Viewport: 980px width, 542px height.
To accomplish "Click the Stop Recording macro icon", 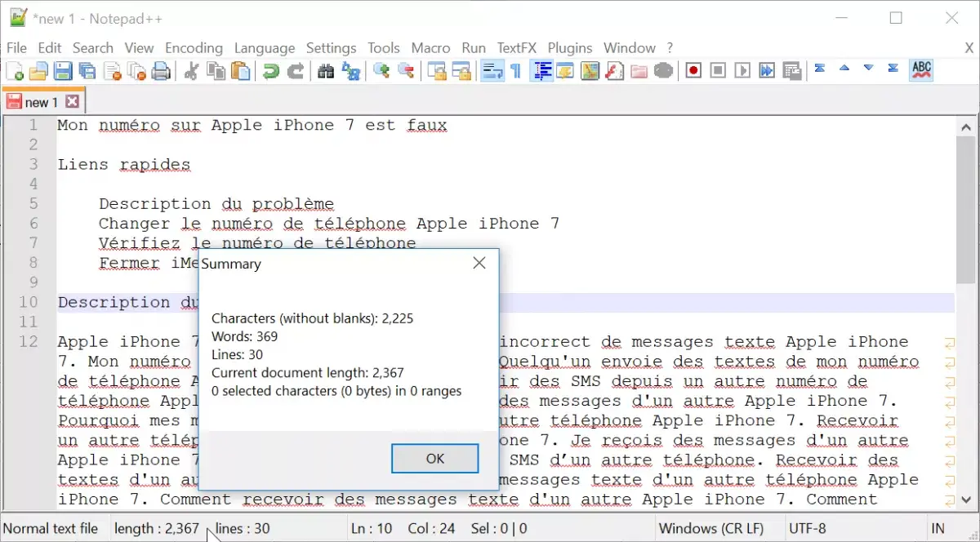I will 718,71.
